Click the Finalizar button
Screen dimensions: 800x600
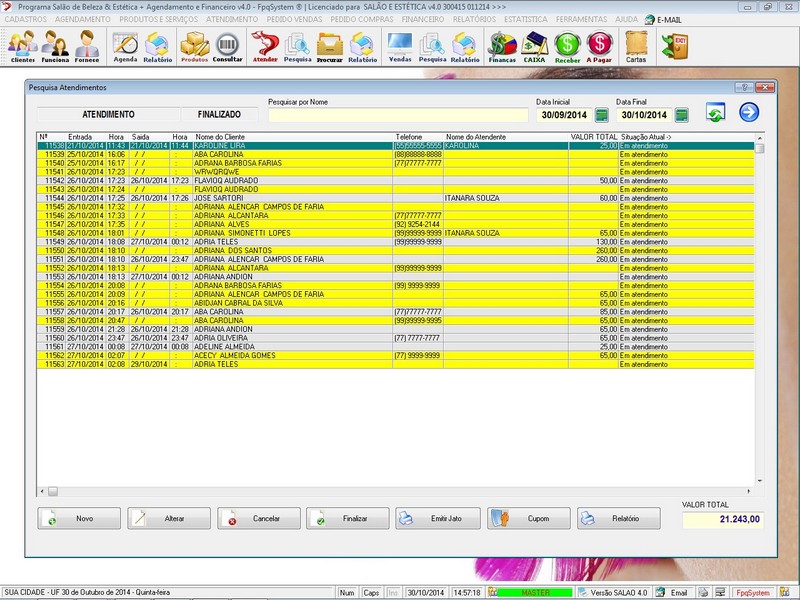[x=348, y=518]
